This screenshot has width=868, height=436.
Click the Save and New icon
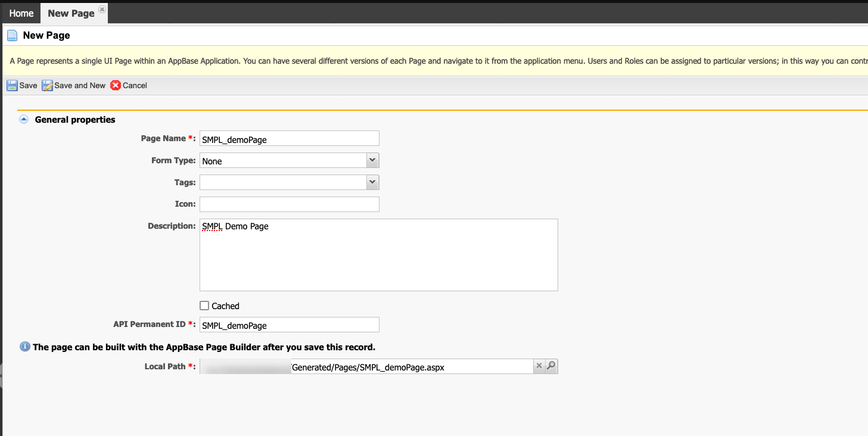47,86
